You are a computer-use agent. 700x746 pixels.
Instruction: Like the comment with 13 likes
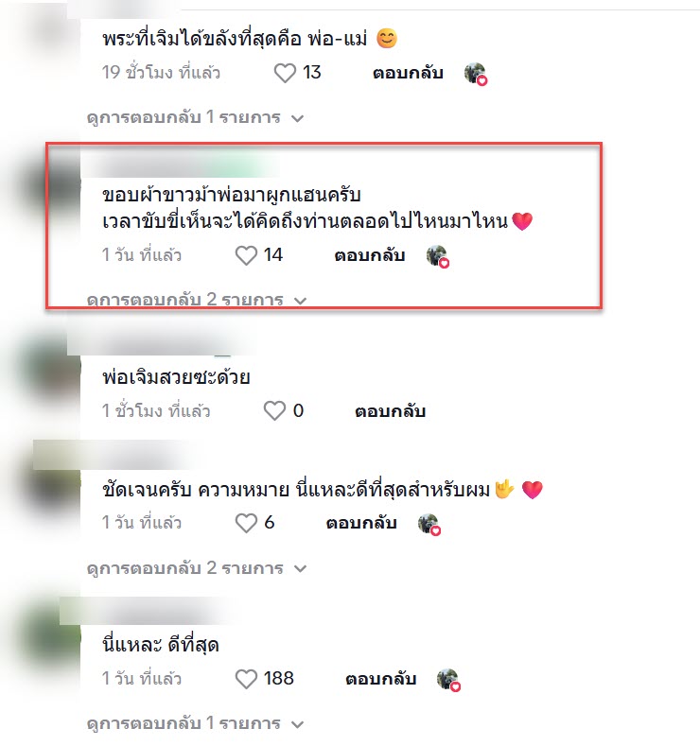click(x=285, y=73)
